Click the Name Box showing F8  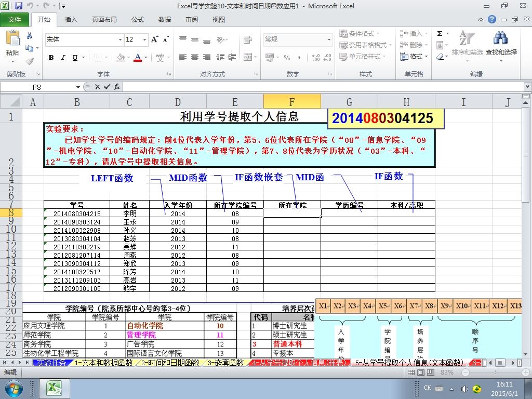point(37,87)
